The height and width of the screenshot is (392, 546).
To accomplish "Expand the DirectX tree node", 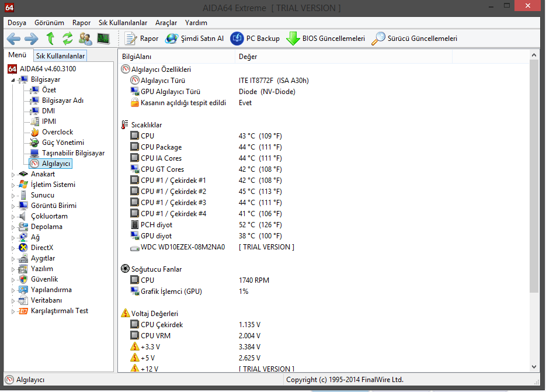I will pos(13,248).
